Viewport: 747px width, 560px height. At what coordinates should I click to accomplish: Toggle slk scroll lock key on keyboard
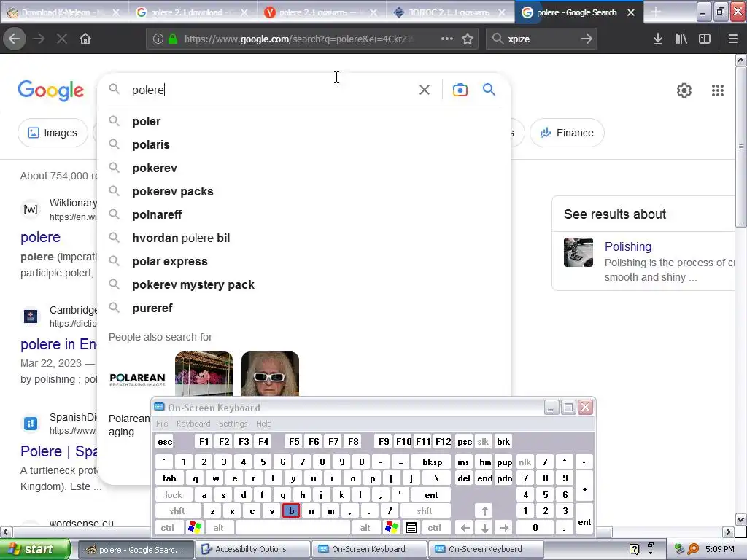tap(483, 441)
